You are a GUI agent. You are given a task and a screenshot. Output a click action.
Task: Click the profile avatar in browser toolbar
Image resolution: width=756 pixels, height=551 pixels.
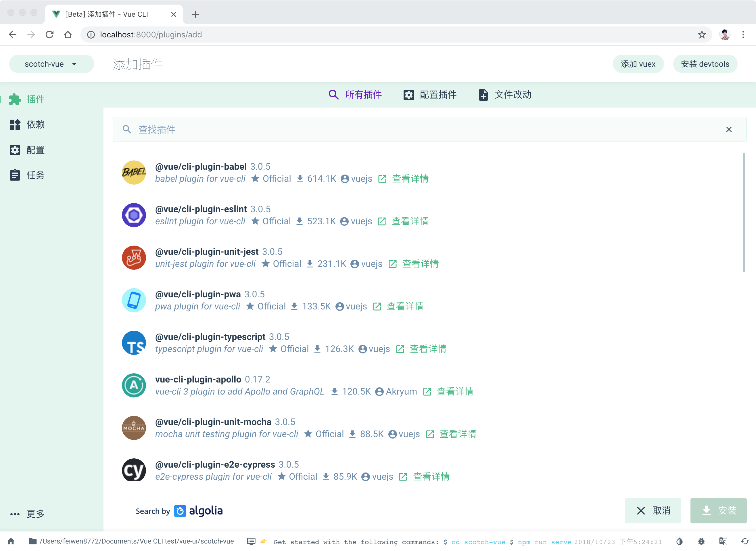(725, 34)
